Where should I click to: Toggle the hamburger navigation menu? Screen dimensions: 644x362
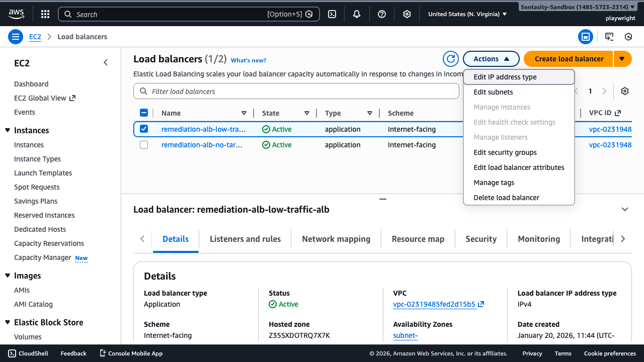[16, 37]
